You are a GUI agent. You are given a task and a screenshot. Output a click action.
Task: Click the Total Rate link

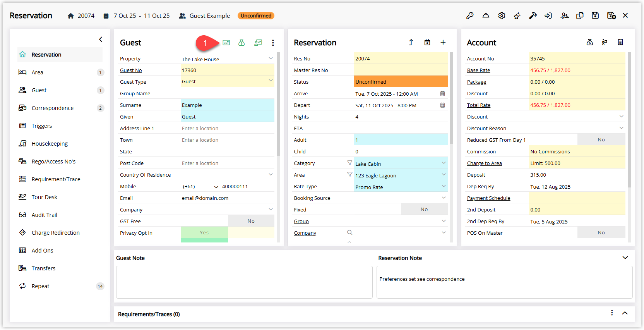pyautogui.click(x=479, y=105)
